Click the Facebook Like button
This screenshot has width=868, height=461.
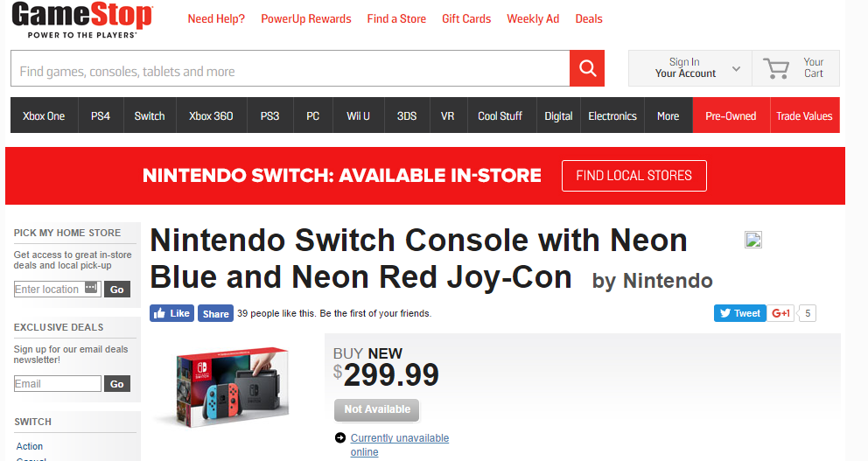click(x=171, y=313)
